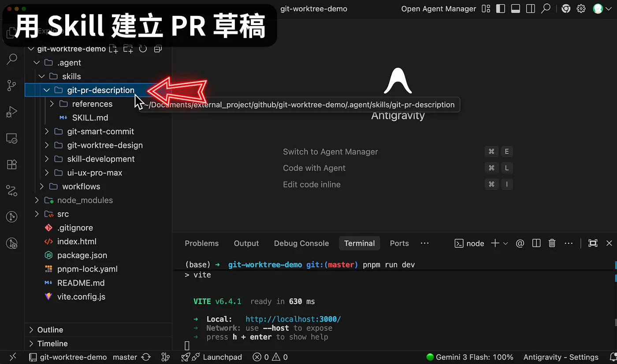Click the account avatar in title bar
Viewport: 617px width, 364px height.
(598, 9)
